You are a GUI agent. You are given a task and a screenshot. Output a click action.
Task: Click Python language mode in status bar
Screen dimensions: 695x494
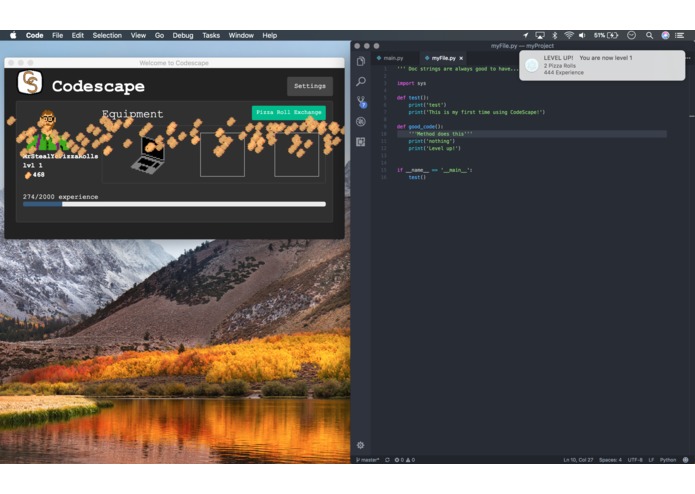668,460
